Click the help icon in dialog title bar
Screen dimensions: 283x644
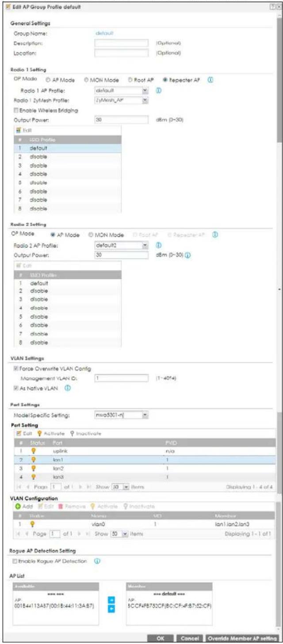coord(272,8)
